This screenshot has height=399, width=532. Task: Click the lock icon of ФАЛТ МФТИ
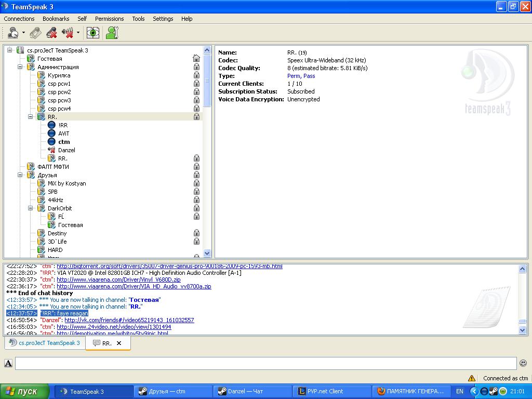(x=196, y=167)
